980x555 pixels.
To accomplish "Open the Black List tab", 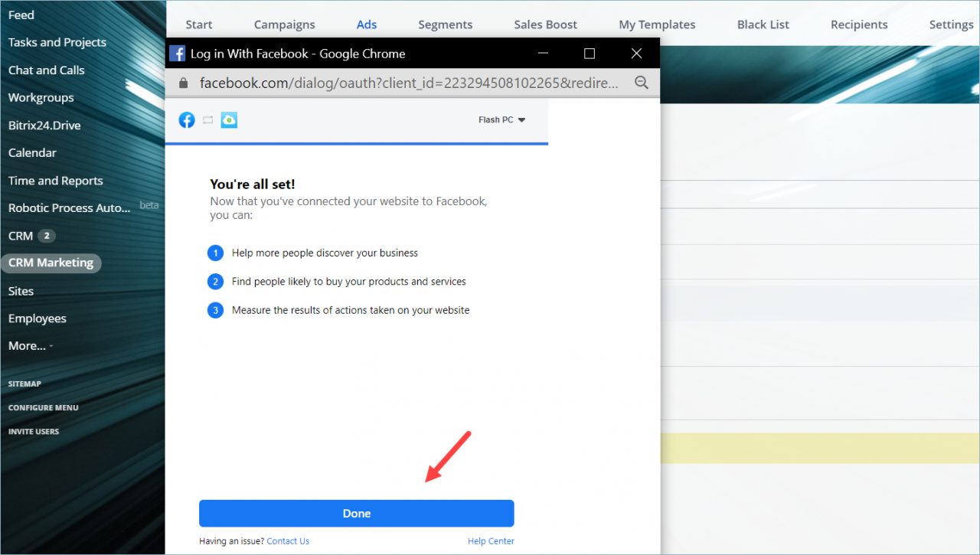I will coord(763,24).
